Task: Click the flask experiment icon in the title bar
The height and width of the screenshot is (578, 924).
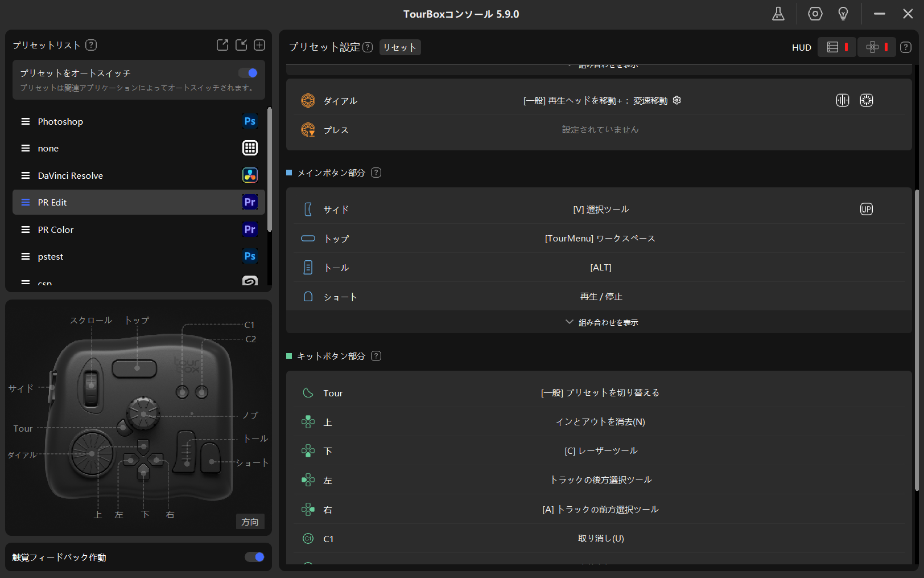Action: click(778, 14)
